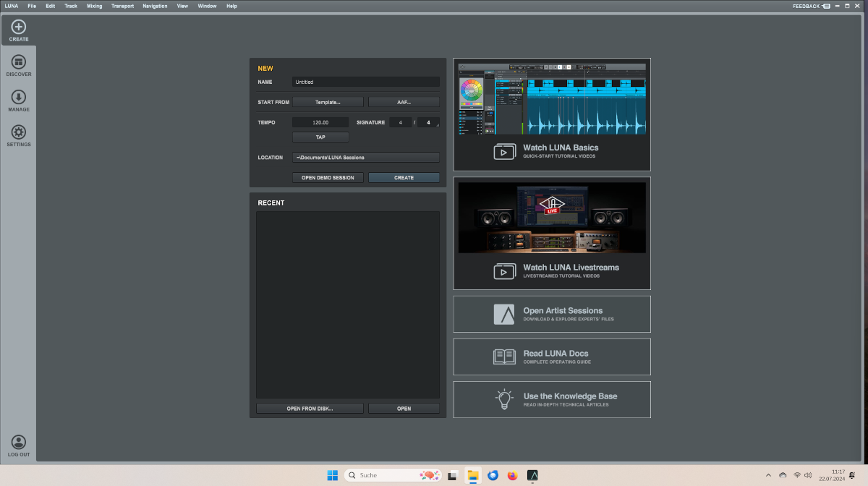Open Artist Sessions via its logo icon
The height and width of the screenshot is (486, 868).
click(504, 314)
